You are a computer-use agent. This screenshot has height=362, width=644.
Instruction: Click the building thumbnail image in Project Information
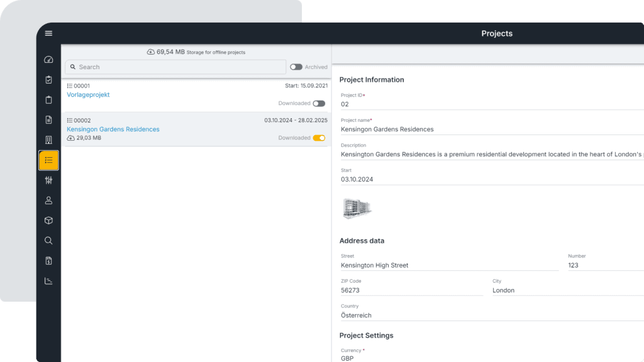pyautogui.click(x=357, y=207)
